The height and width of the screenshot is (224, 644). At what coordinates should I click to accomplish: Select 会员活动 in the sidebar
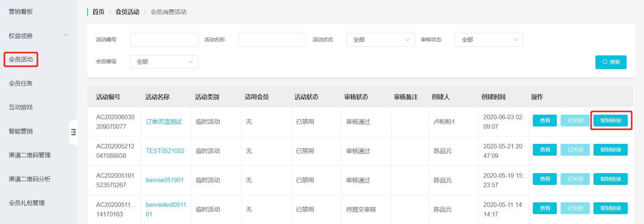pyautogui.click(x=21, y=60)
